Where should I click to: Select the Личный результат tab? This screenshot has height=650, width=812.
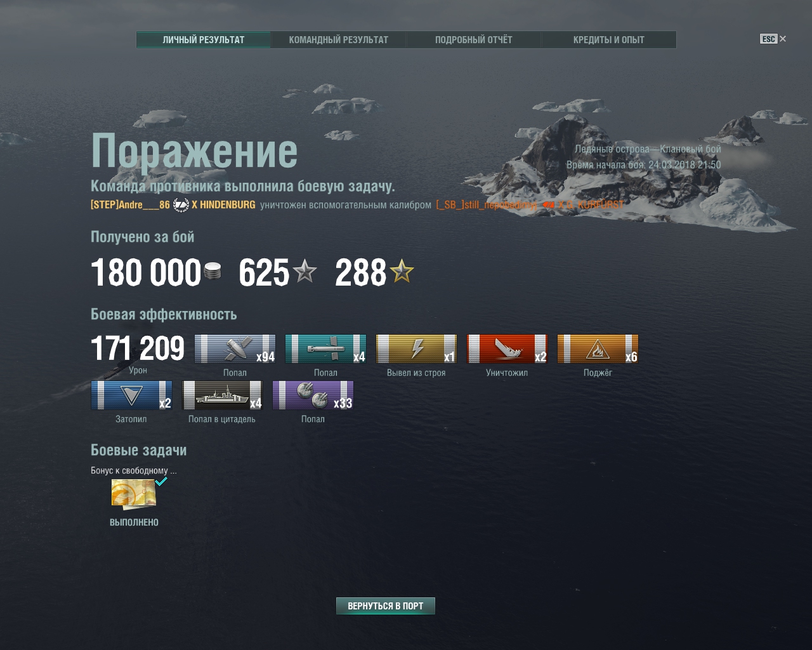point(204,39)
